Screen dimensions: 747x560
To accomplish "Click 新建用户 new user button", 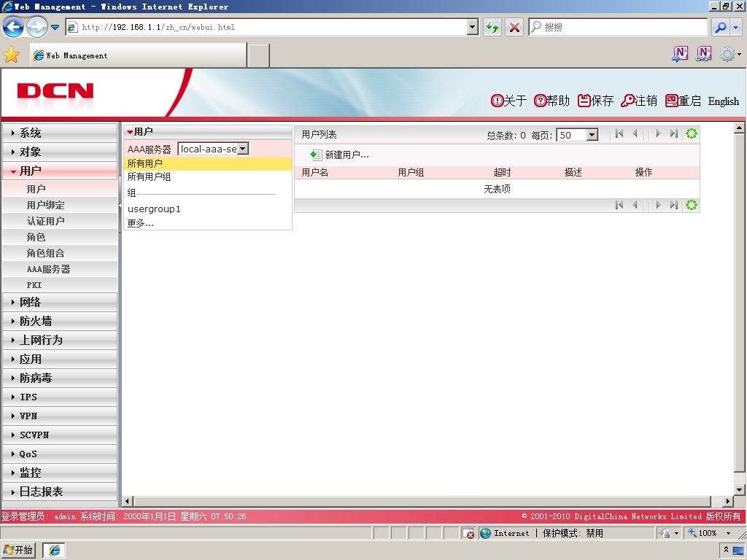I will (x=340, y=155).
